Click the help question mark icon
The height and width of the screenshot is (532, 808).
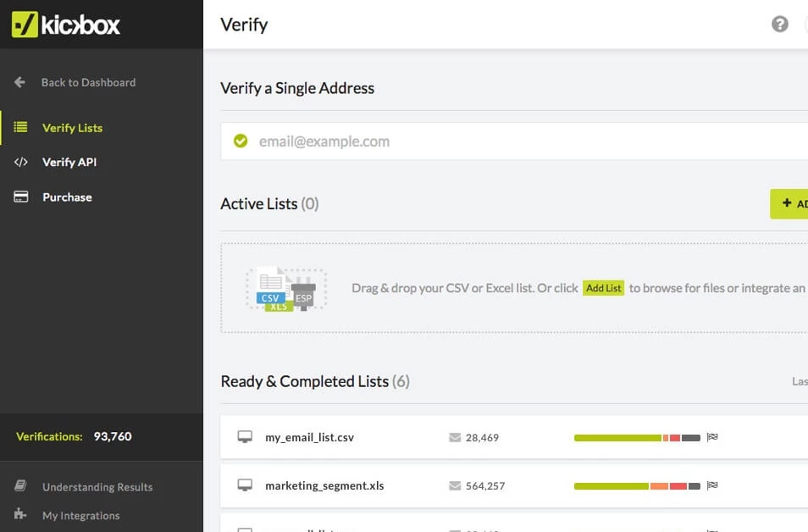779,24
